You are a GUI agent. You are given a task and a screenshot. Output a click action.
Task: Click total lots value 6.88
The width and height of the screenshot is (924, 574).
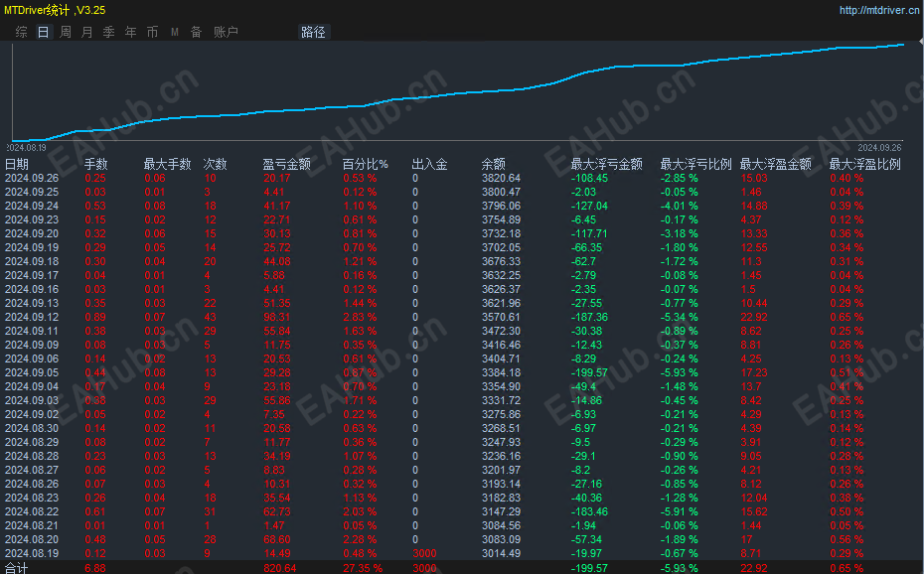(94, 568)
